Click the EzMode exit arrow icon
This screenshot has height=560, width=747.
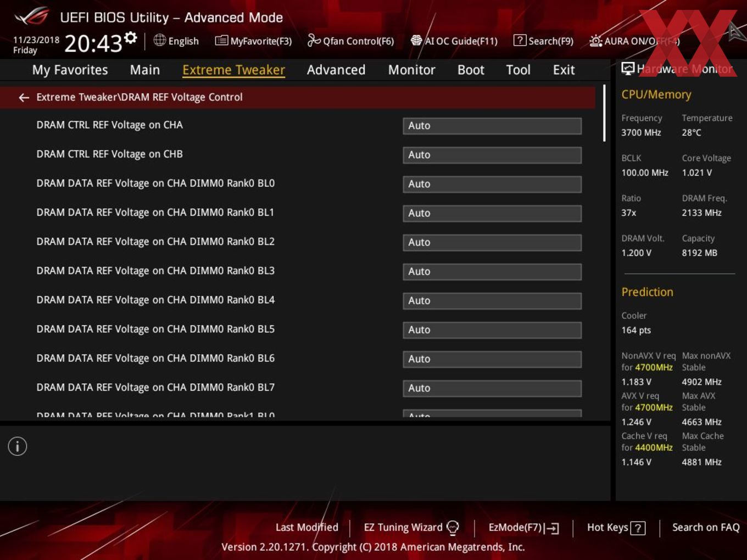tap(552, 528)
